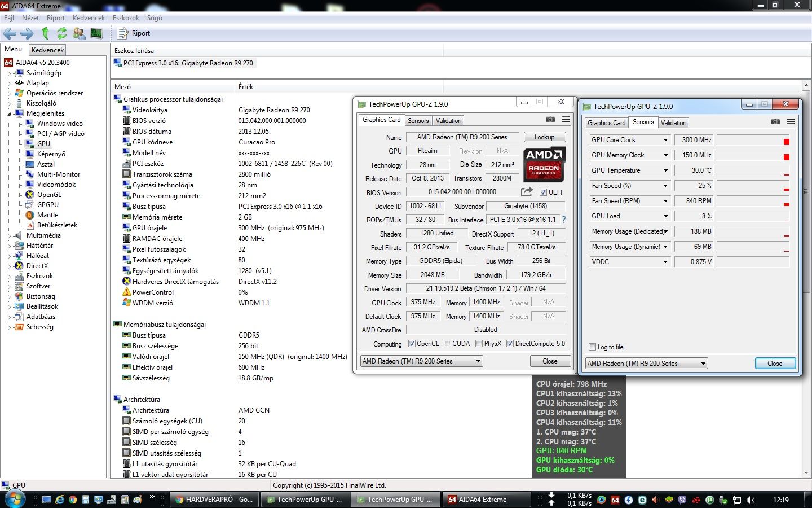This screenshot has height=508, width=812.
Task: Click the Riport document icon in toolbar
Action: 122,33
